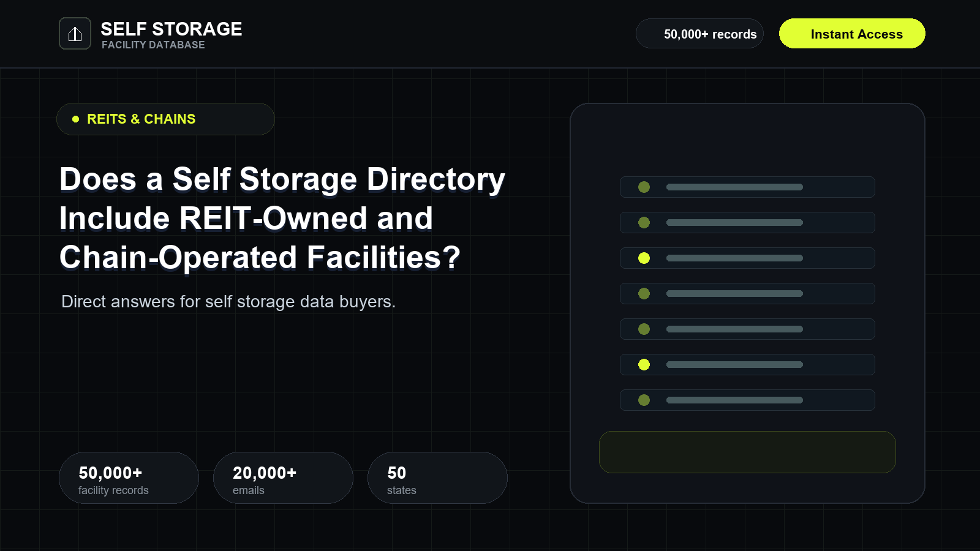This screenshot has width=980, height=551.
Task: Open the SELF STORAGE brand title
Action: coord(171,29)
